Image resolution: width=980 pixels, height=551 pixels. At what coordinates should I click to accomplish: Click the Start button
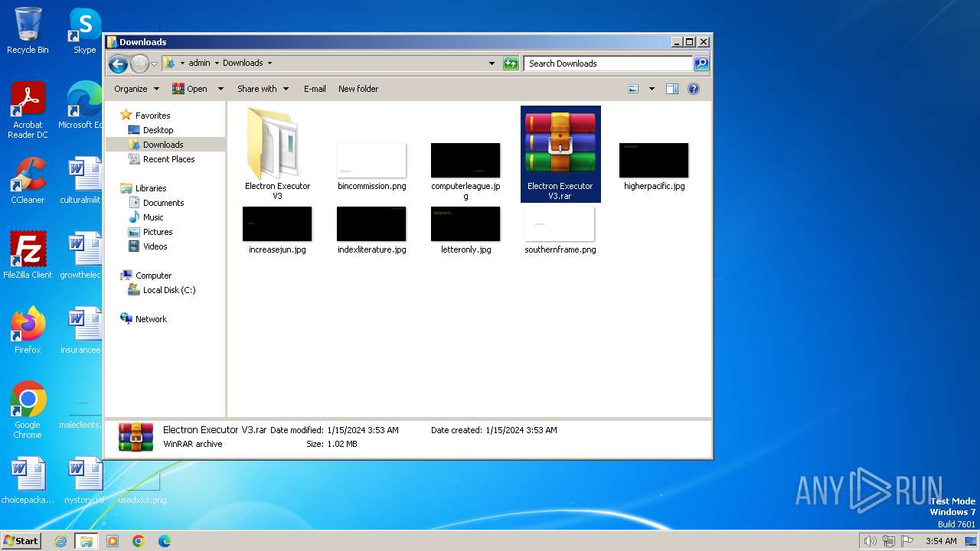click(x=21, y=541)
